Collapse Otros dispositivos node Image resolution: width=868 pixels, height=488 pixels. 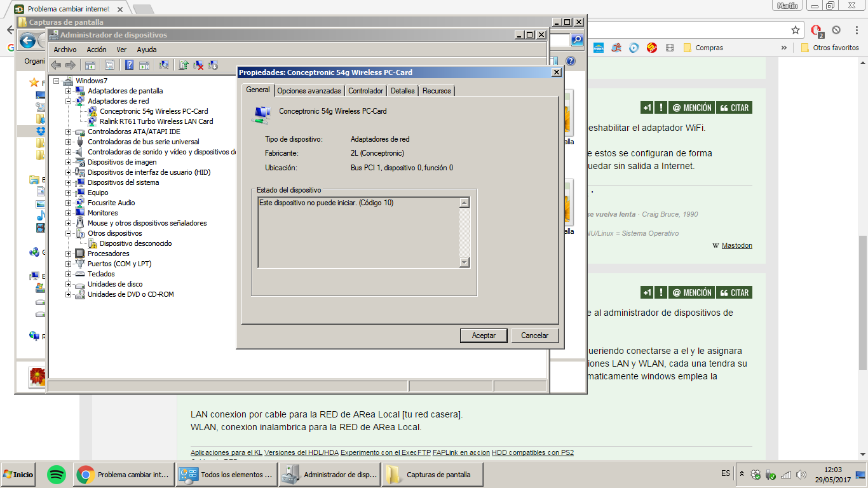pos(69,233)
